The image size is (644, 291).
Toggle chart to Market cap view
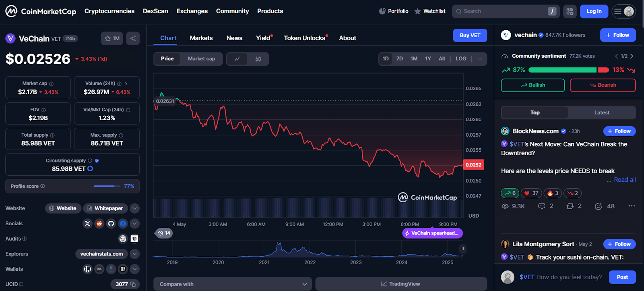point(201,59)
